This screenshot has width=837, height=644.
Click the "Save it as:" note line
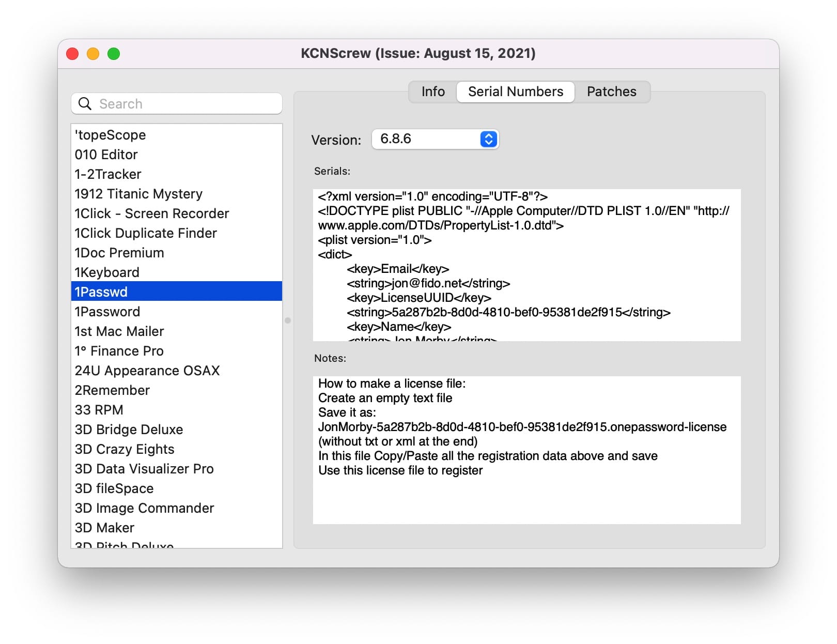click(347, 412)
